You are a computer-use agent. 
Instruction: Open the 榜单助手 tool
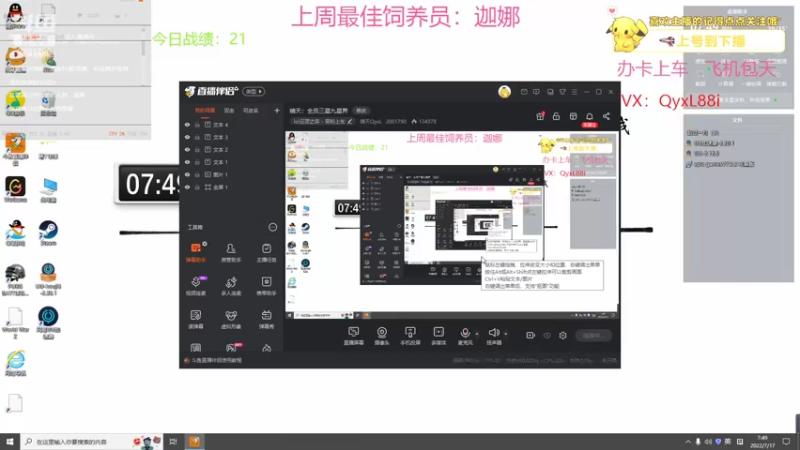click(266, 286)
